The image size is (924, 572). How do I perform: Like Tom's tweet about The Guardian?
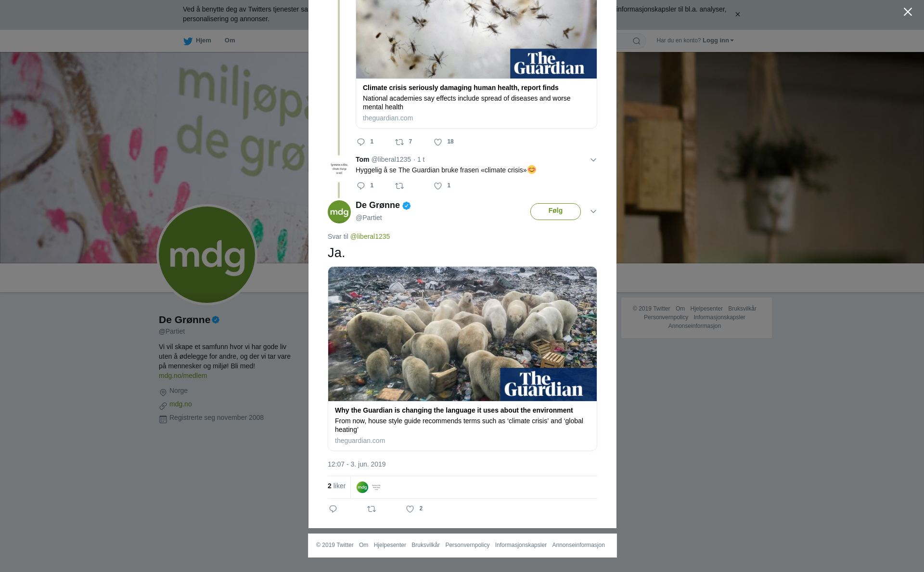438,186
